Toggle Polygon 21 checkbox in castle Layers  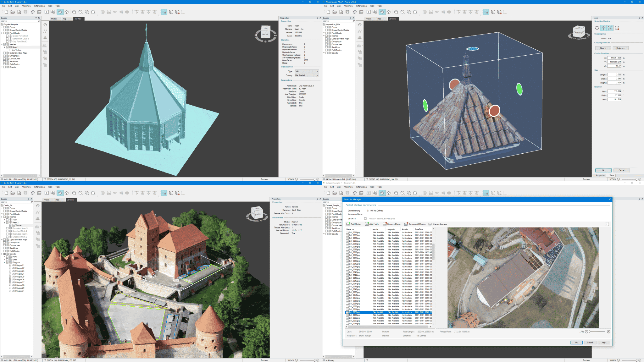pos(10,265)
